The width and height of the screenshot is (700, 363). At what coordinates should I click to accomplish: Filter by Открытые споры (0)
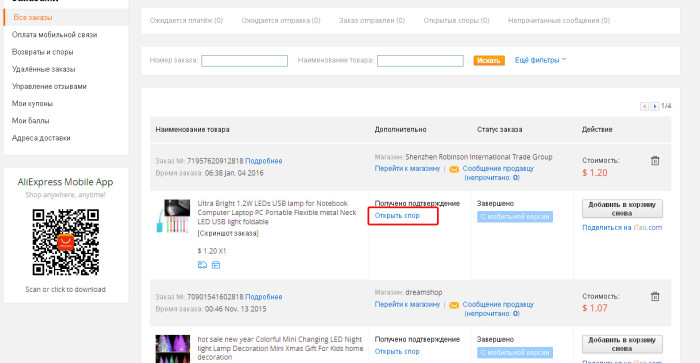(x=456, y=21)
